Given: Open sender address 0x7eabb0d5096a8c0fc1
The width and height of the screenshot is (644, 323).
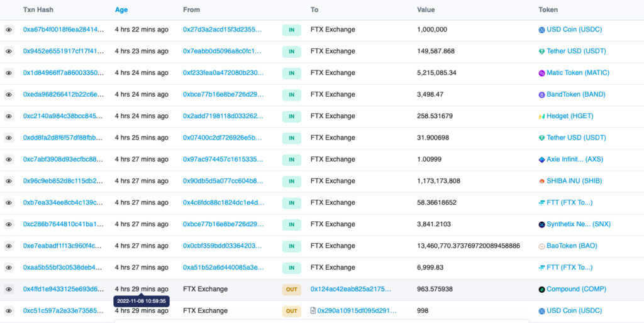Looking at the screenshot, I should click(x=223, y=52).
